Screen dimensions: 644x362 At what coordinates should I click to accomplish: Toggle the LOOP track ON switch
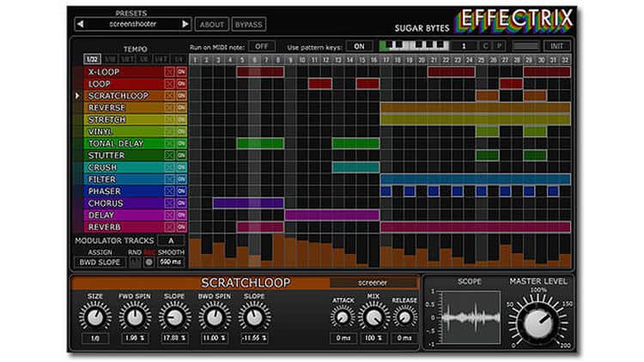(181, 84)
